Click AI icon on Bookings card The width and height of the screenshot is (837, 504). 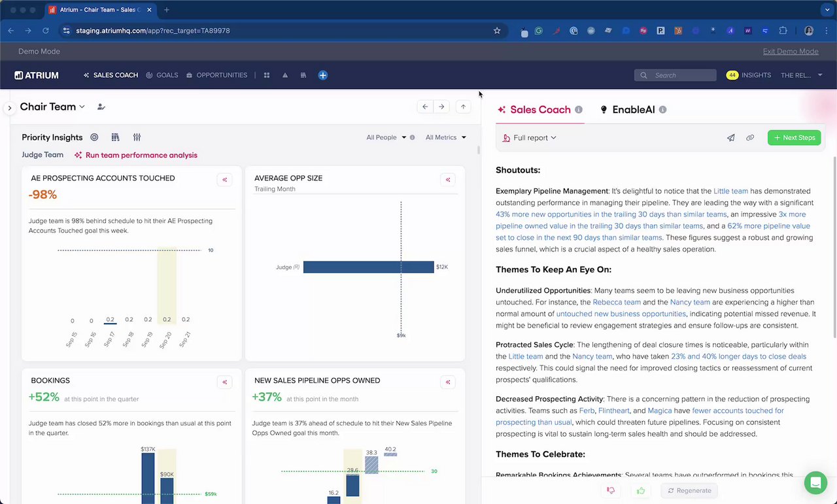pos(224,382)
